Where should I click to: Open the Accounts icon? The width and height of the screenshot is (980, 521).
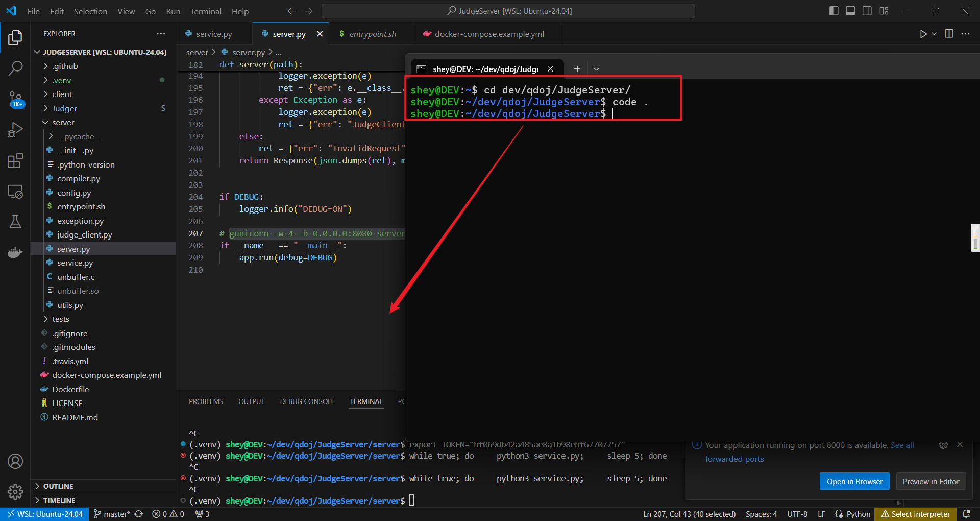coord(15,461)
